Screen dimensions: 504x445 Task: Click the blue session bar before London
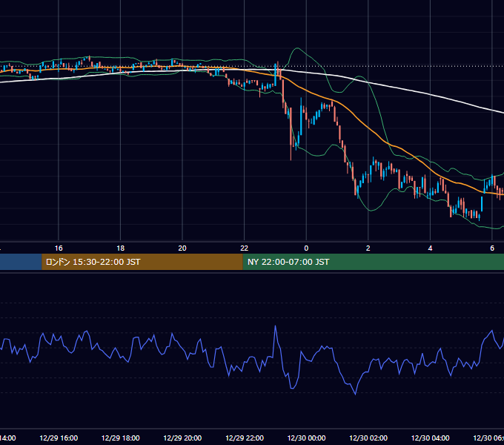(21, 262)
